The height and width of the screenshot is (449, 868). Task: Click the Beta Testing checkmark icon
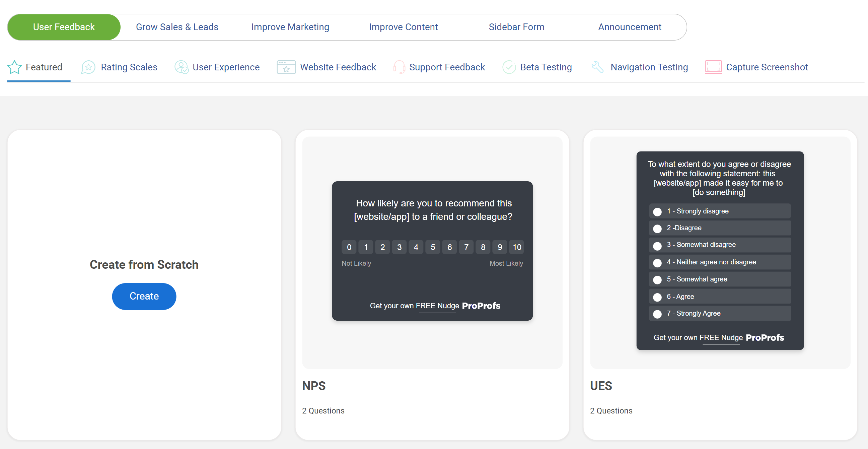pos(509,67)
